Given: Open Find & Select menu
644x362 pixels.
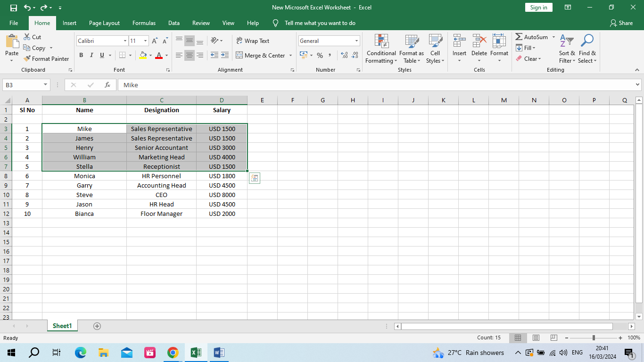Looking at the screenshot, I should tap(587, 49).
